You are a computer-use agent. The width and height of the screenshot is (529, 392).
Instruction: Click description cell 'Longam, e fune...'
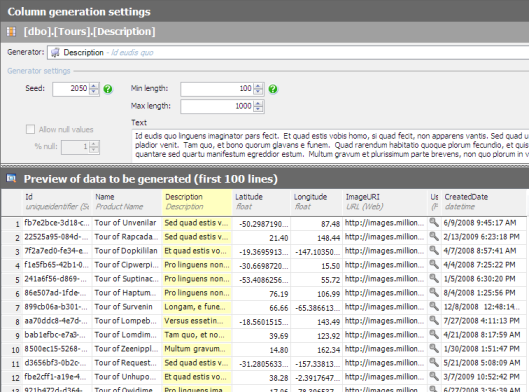pos(197,307)
